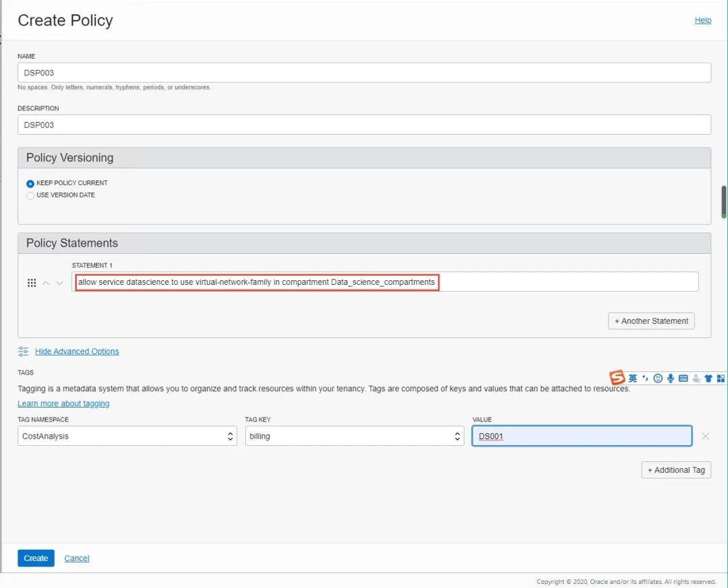Image resolution: width=728 pixels, height=588 pixels.
Task: Activate the IME microphone voice input
Action: click(x=671, y=379)
